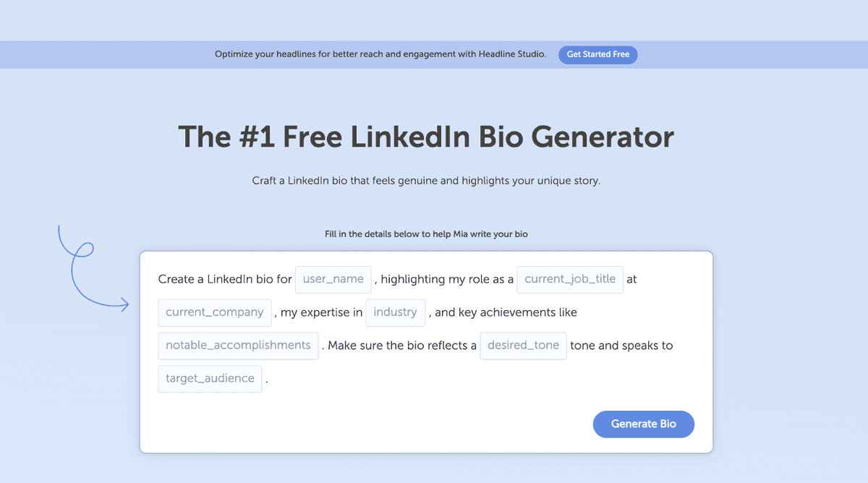
Task: Click the white bio prompt card
Action: click(x=426, y=352)
